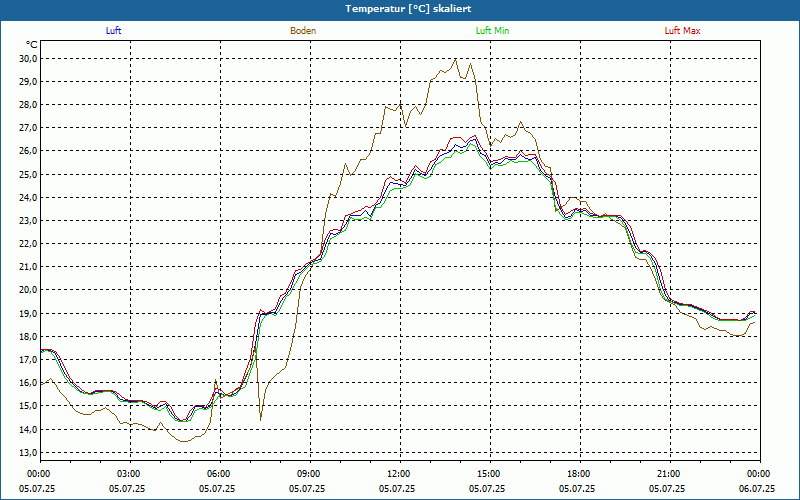Click the '°C' axis unit label
The width and height of the screenshot is (800, 500).
click(x=32, y=45)
